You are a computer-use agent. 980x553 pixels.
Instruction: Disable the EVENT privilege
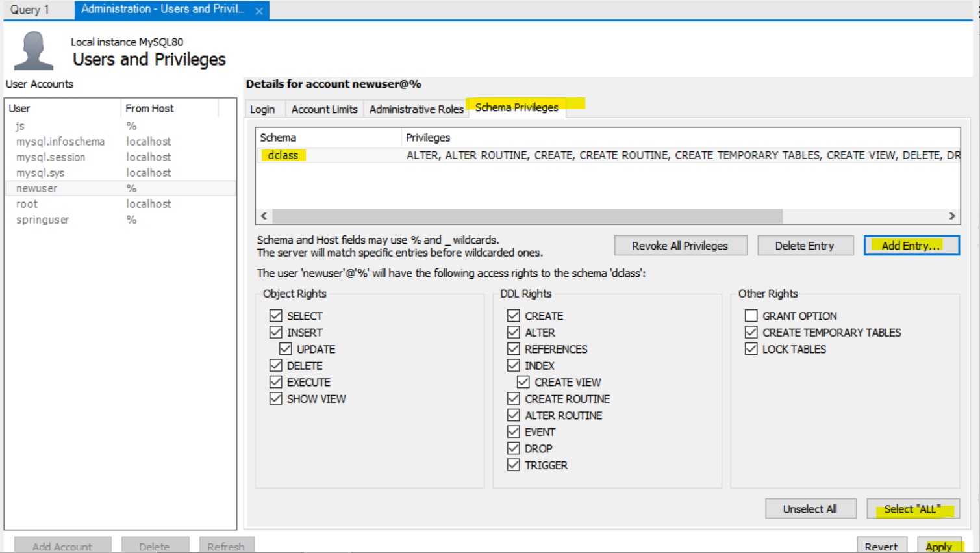513,431
